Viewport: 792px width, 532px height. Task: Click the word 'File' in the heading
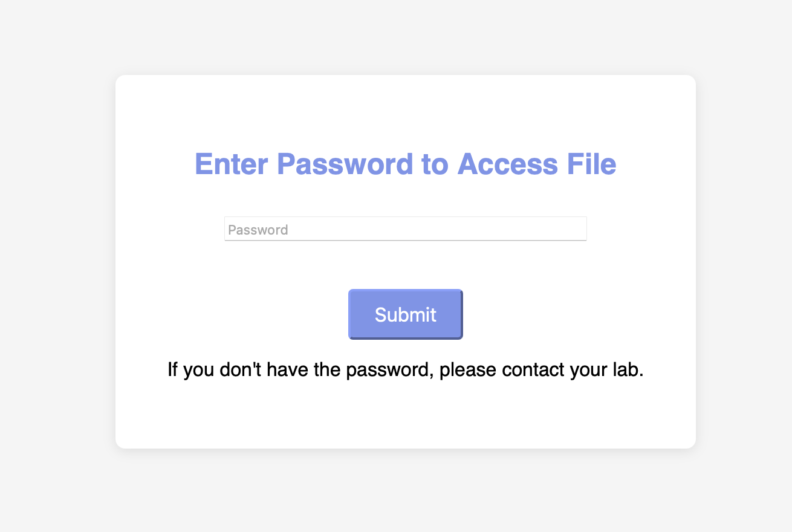click(591, 164)
